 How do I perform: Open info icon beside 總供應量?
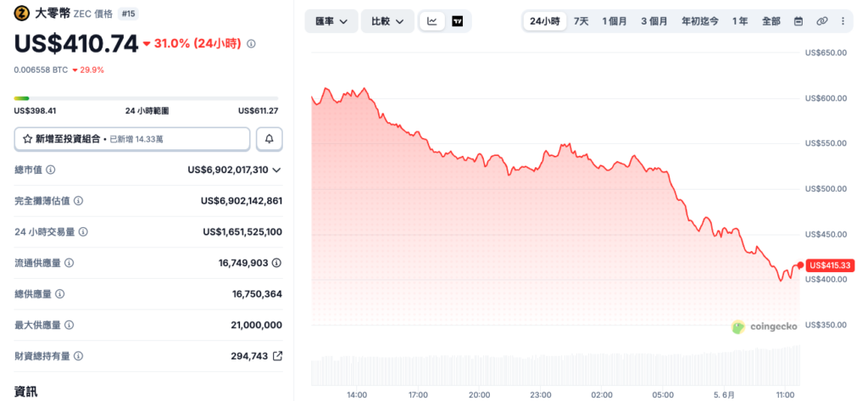[60, 294]
